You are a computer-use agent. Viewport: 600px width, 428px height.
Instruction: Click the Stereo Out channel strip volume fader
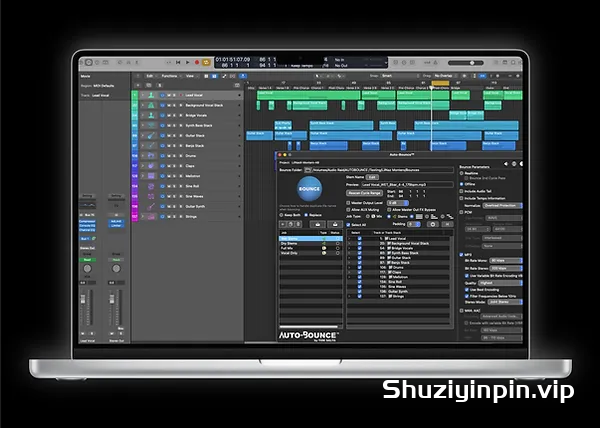(112, 300)
